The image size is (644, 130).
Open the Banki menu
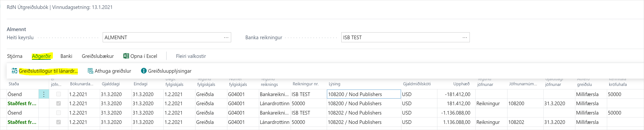[x=66, y=56]
